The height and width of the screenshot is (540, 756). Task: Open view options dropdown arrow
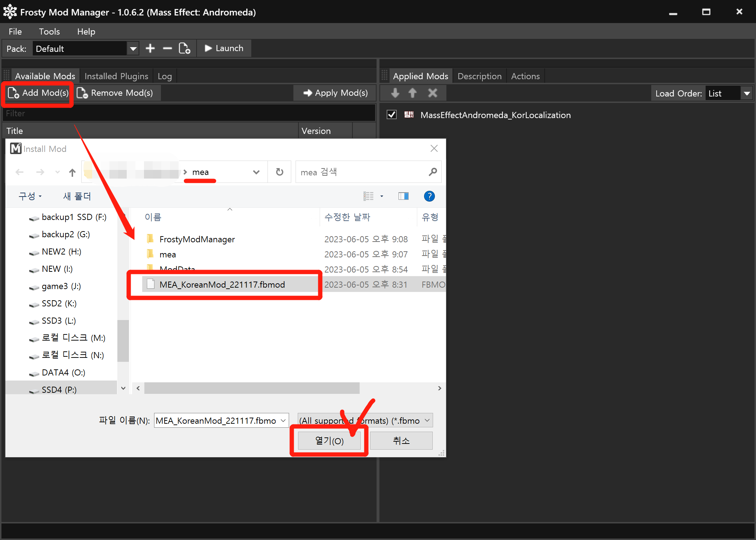(382, 196)
